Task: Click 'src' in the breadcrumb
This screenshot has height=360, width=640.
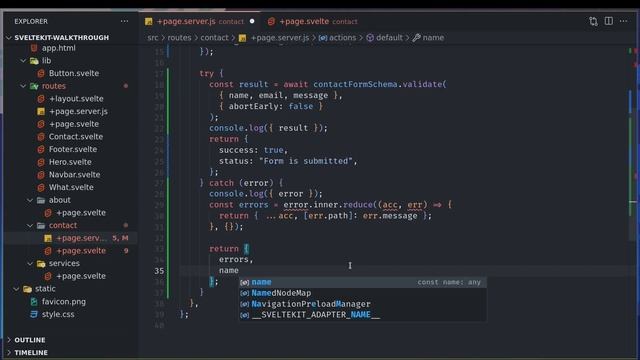Action: [x=153, y=38]
